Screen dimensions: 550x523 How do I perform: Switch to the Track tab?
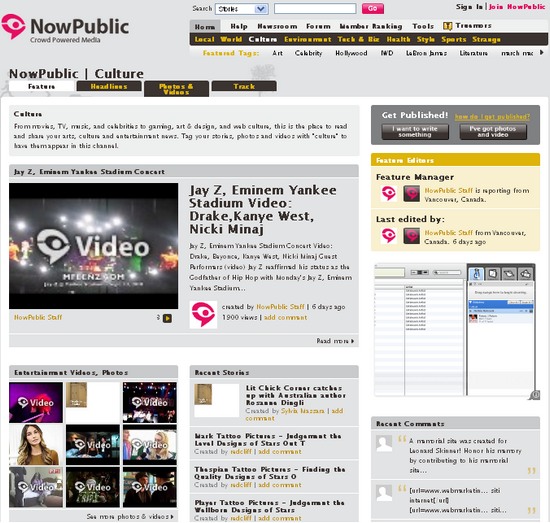[244, 86]
